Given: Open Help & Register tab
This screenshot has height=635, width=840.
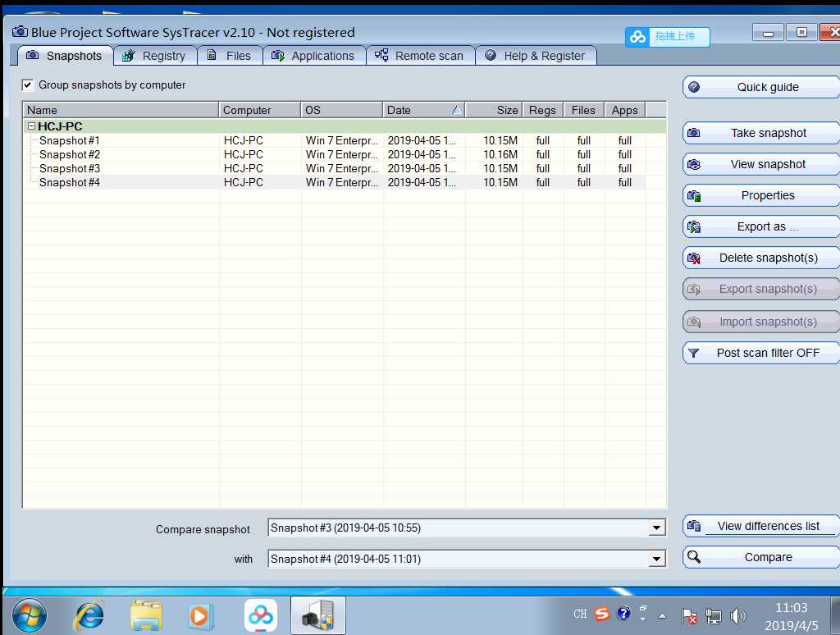Looking at the screenshot, I should pos(536,56).
